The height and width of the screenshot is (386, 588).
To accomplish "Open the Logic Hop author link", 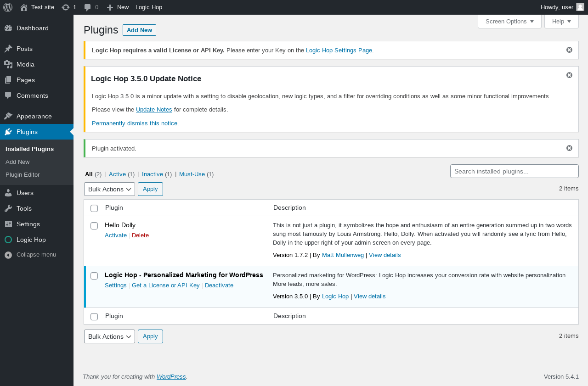I will (x=335, y=296).
